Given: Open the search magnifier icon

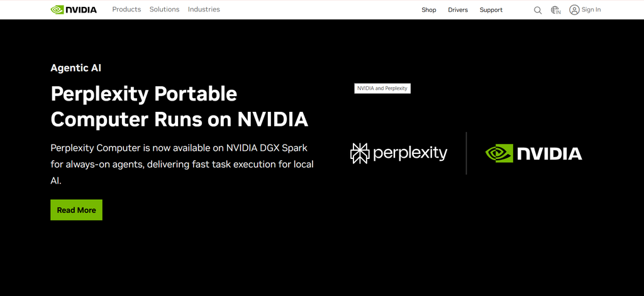Looking at the screenshot, I should coord(538,10).
